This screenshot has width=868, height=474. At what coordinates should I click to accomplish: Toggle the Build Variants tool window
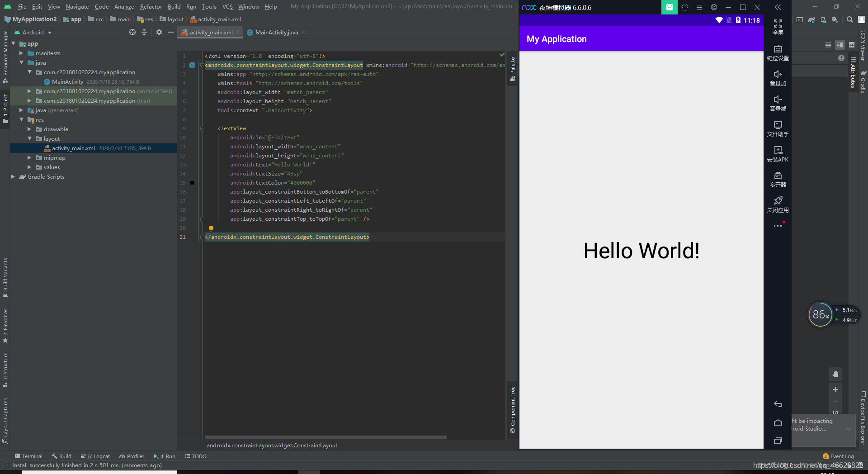click(x=5, y=278)
